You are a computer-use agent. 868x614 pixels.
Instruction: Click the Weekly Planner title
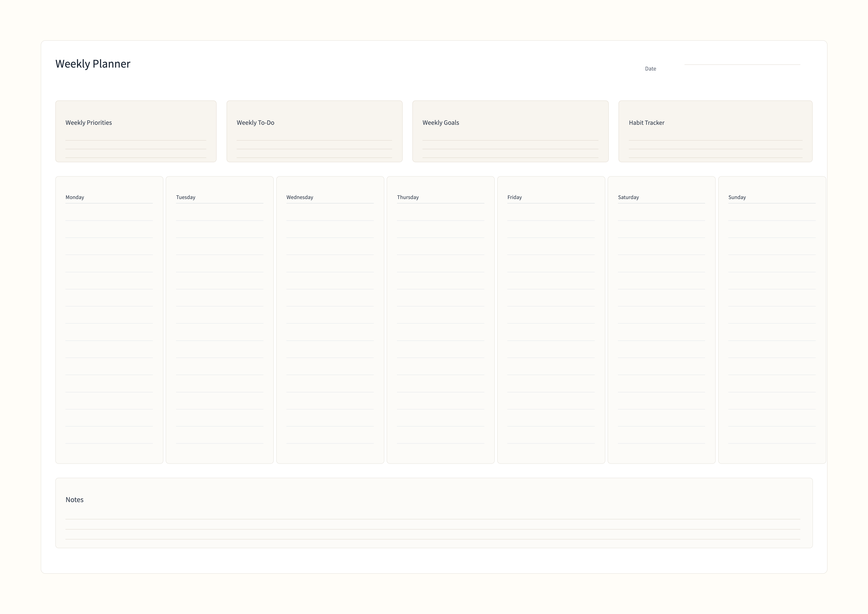pos(93,64)
